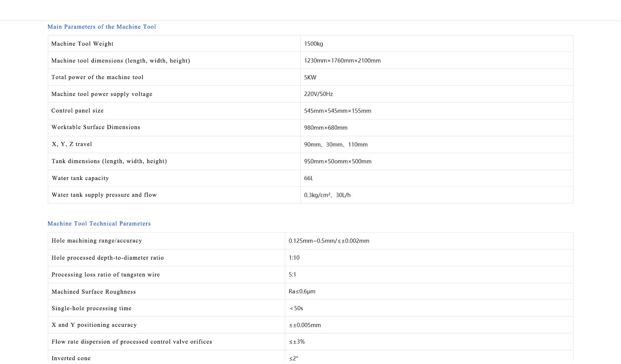Click the Single-hole processing time label

pyautogui.click(x=92, y=308)
